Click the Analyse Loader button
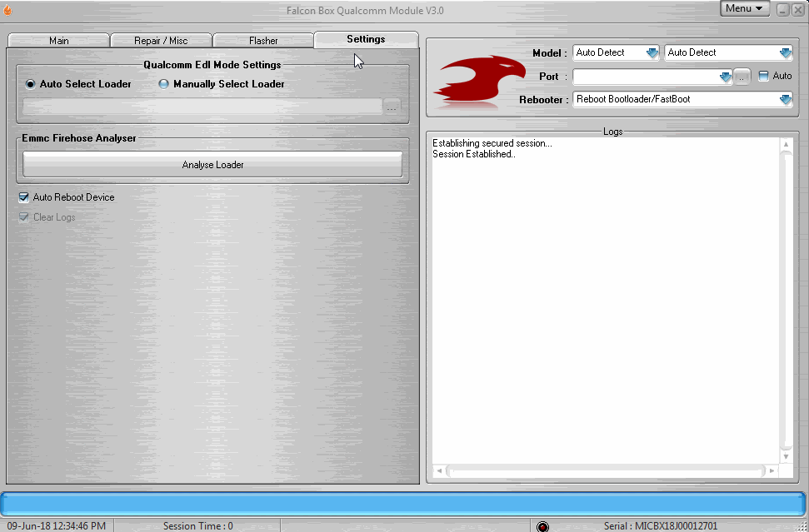The image size is (809, 532). (x=212, y=165)
